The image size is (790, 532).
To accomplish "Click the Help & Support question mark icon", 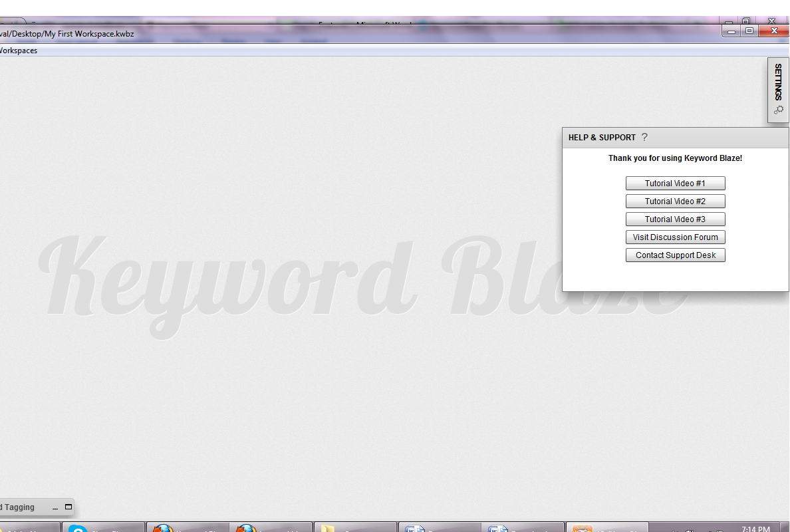I will pos(644,137).
